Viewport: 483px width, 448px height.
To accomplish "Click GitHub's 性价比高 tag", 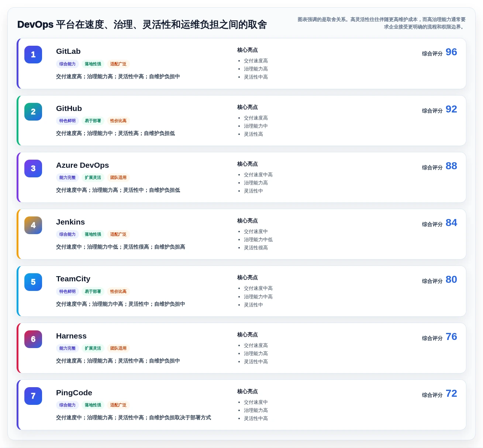I will pyautogui.click(x=118, y=121).
